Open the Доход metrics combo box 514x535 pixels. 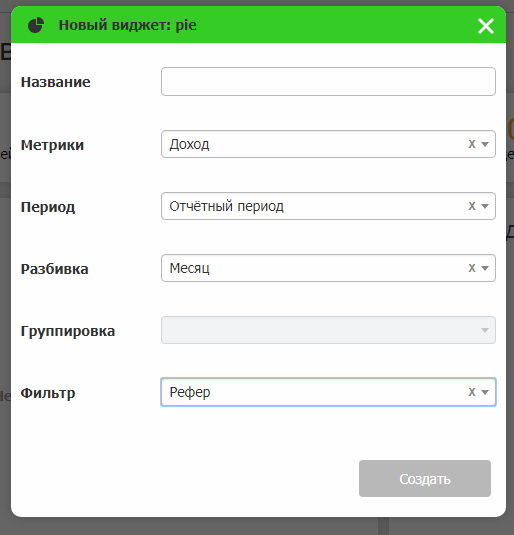click(328, 144)
